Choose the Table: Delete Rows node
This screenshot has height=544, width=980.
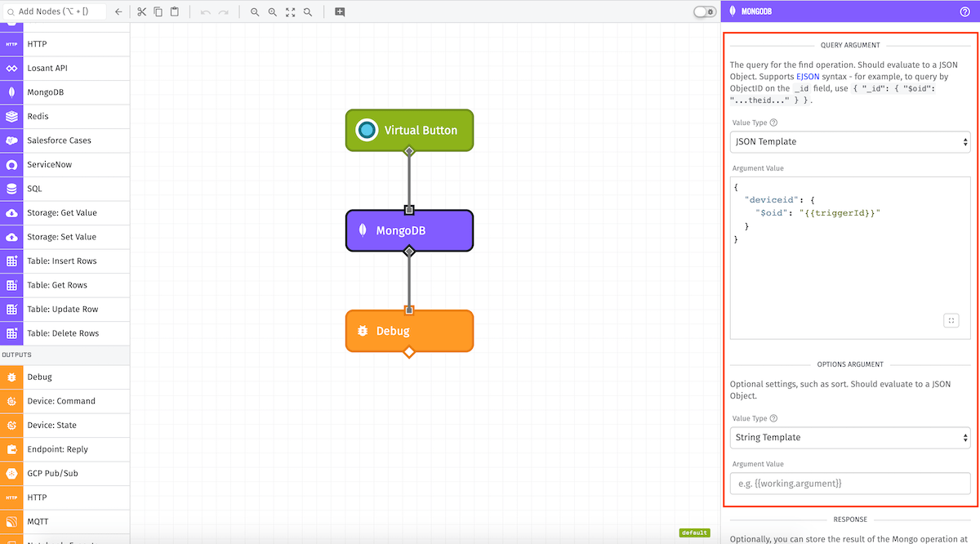(65, 333)
